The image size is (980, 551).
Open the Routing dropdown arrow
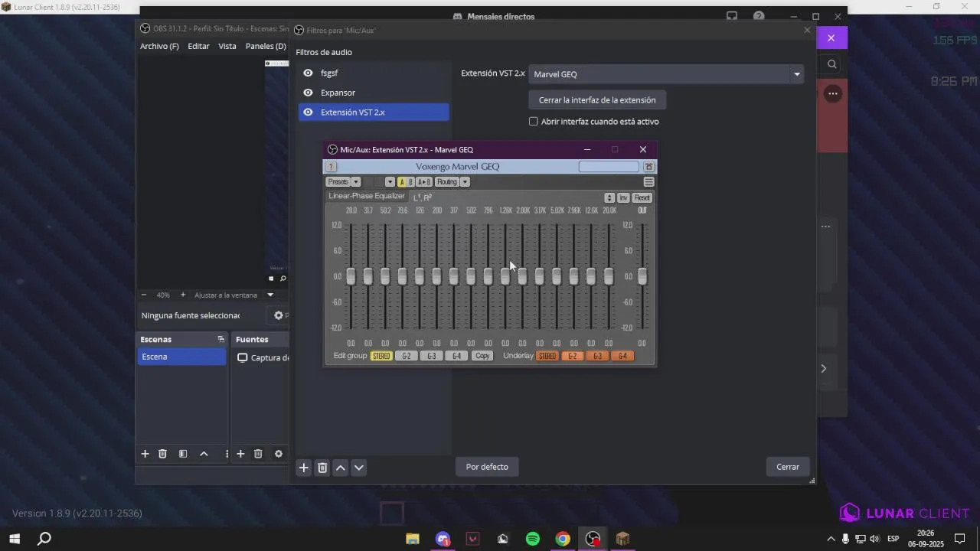(x=465, y=182)
